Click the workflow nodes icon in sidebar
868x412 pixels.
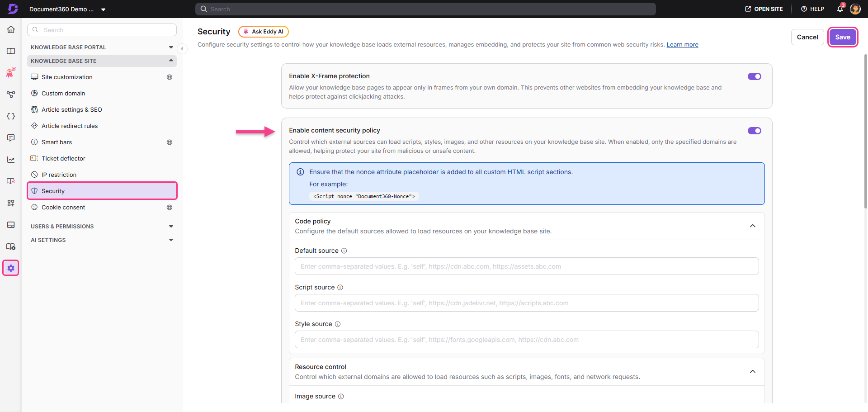coord(11,94)
